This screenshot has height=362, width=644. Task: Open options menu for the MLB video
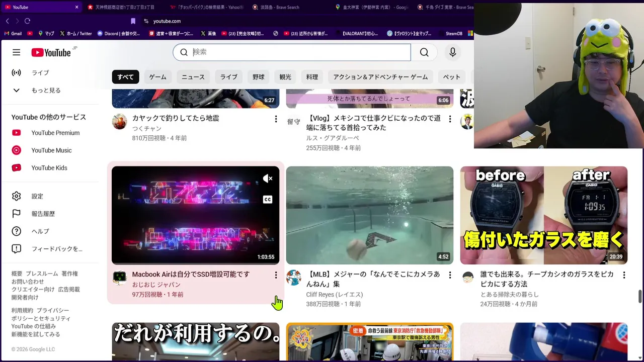coord(450,275)
